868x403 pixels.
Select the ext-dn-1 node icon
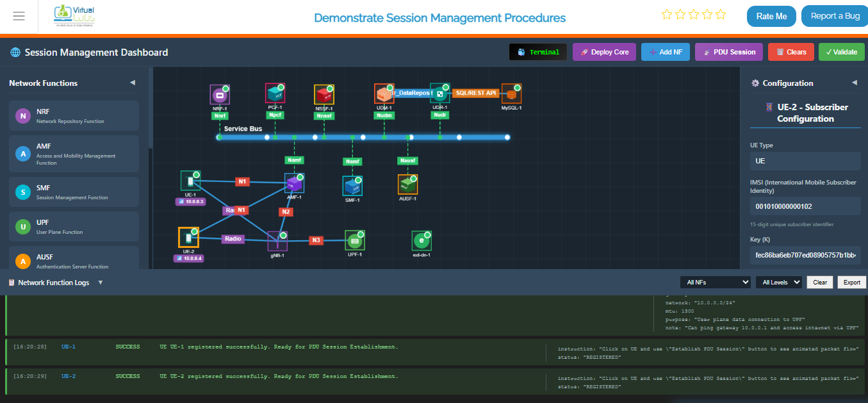click(421, 241)
